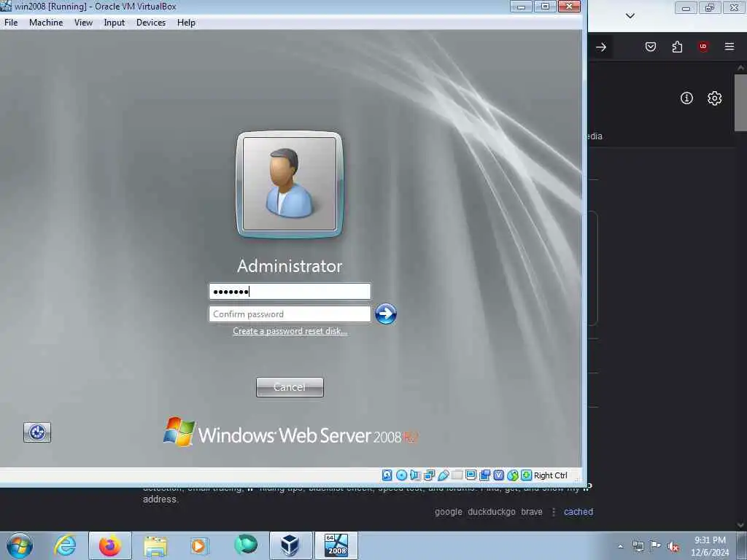Open the VirtualBox File menu

coord(11,23)
